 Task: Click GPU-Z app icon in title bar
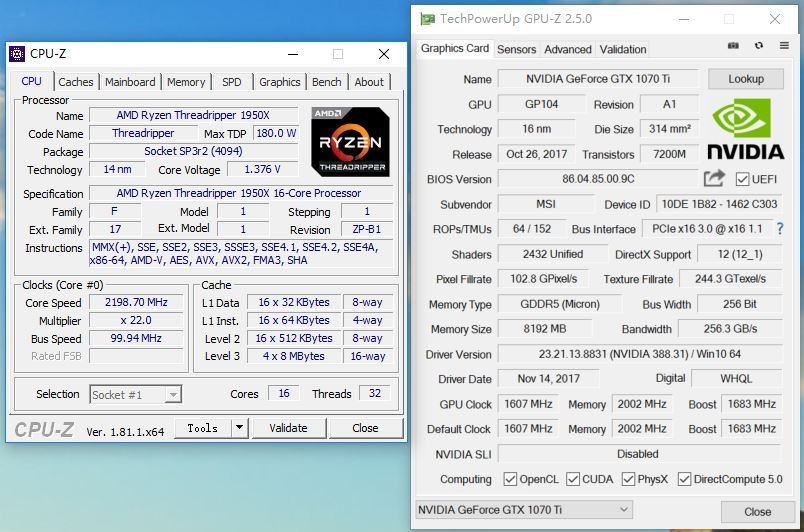[427, 19]
